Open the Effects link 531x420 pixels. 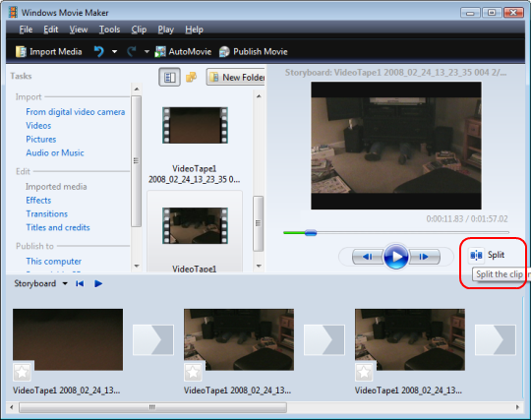[38, 201]
